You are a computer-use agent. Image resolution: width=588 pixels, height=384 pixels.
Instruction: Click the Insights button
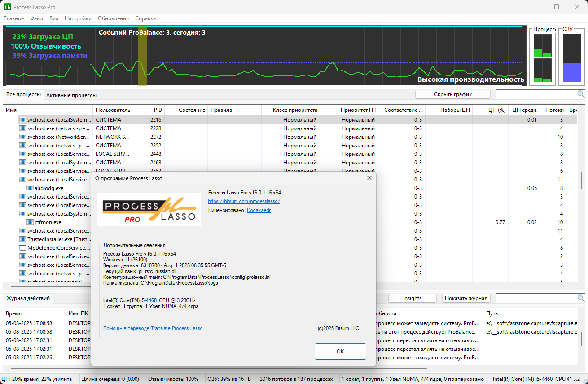[x=412, y=298]
